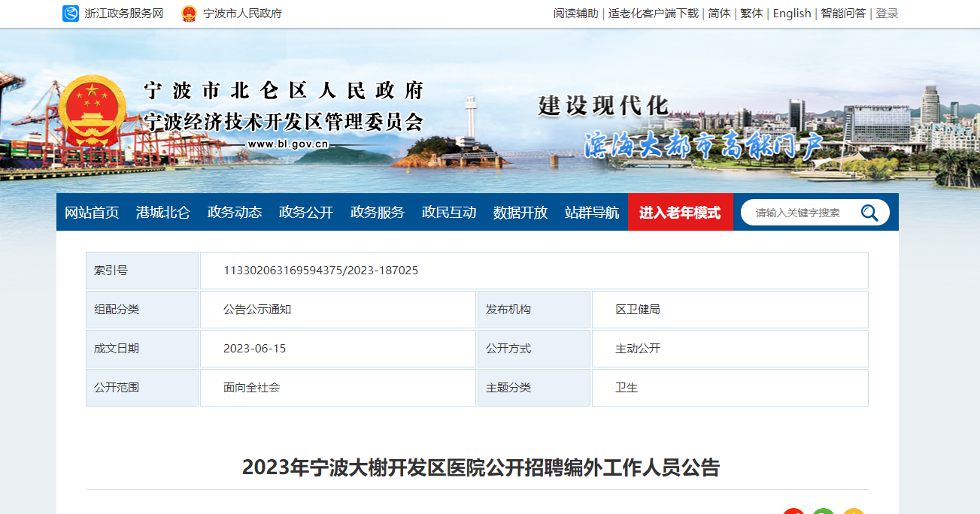980x514 pixels.
Task: Click the www.bl.gov.cn site address
Action: (288, 144)
